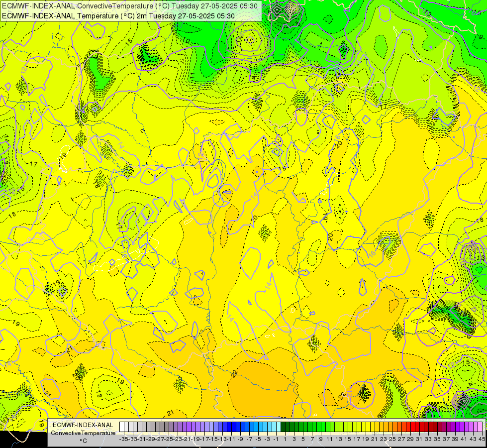487x448 pixels.
Task: Click the legend label 'ConvectiveTemperature'
Action: (x=83, y=433)
